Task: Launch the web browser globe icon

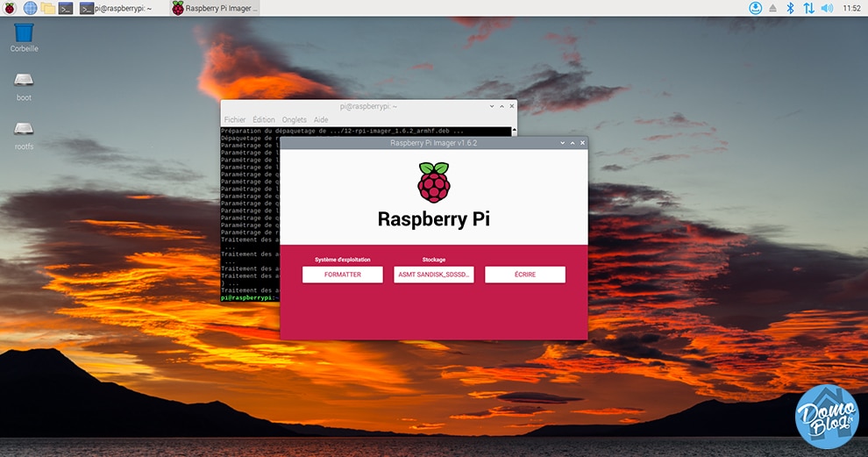Action: pos(30,8)
